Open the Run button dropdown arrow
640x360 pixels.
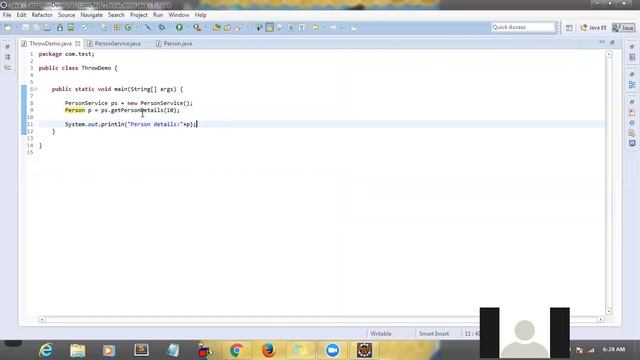pos(187,28)
